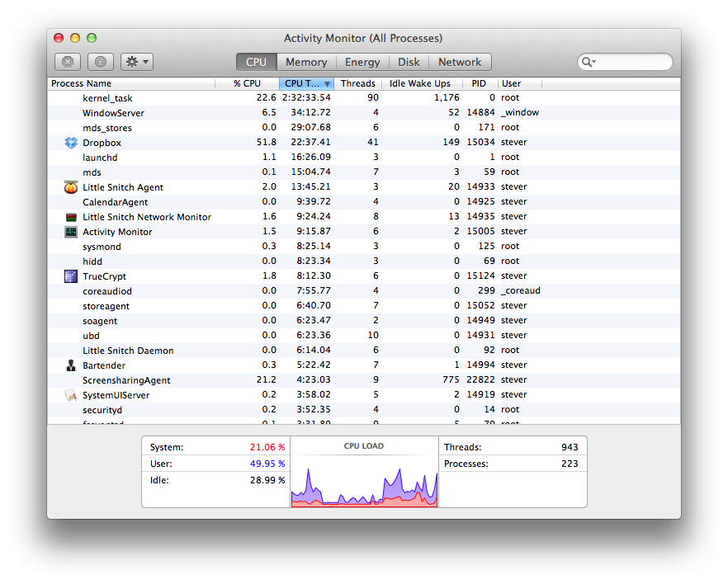Select the launchd process row
728x584 pixels.
364,158
